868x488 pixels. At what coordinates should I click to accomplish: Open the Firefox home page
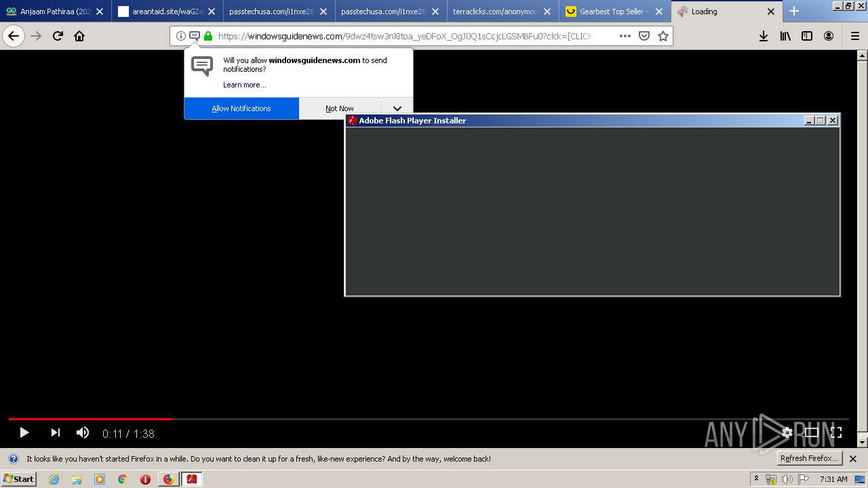(79, 36)
